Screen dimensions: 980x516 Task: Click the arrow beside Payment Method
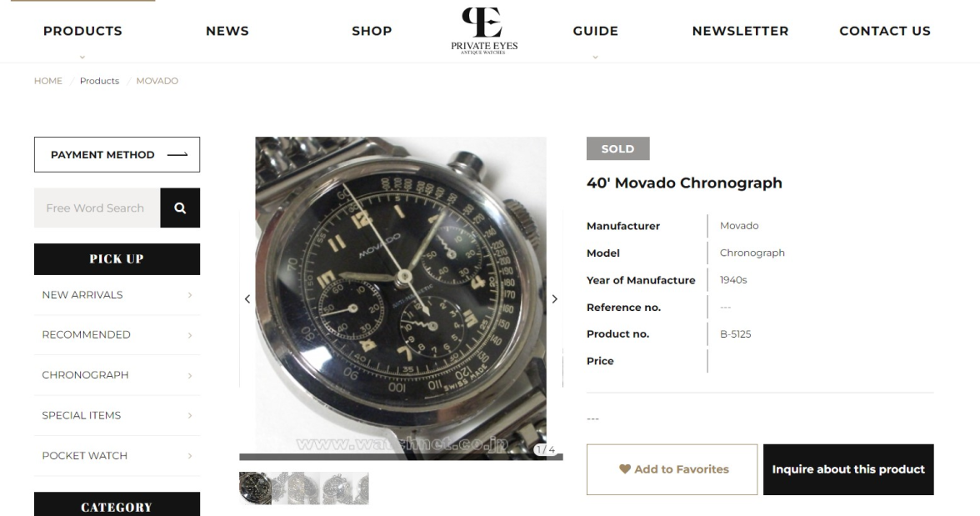coord(177,155)
